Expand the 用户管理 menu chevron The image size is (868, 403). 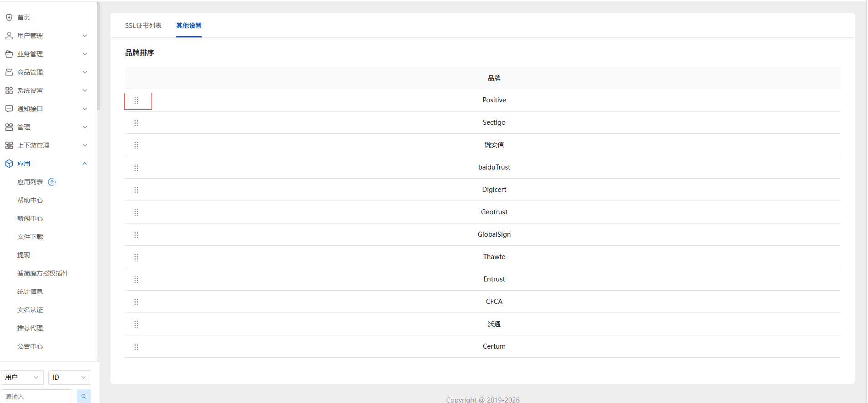[85, 36]
